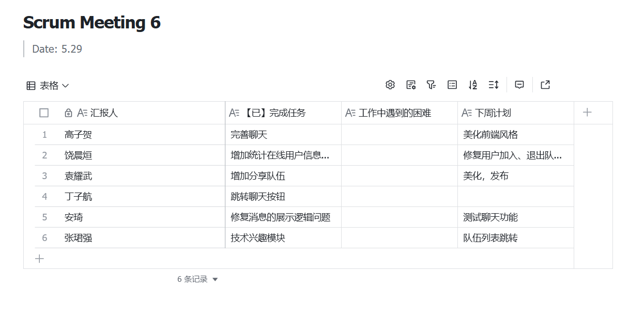Click row number 1
644x319 pixels.
(x=44, y=135)
